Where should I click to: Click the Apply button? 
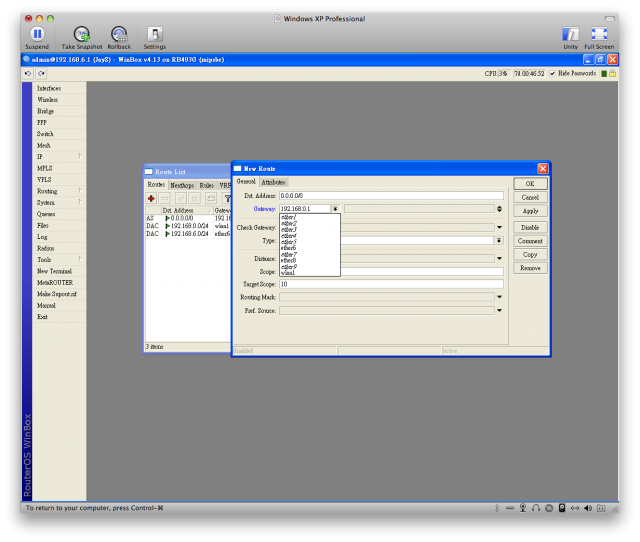(530, 211)
